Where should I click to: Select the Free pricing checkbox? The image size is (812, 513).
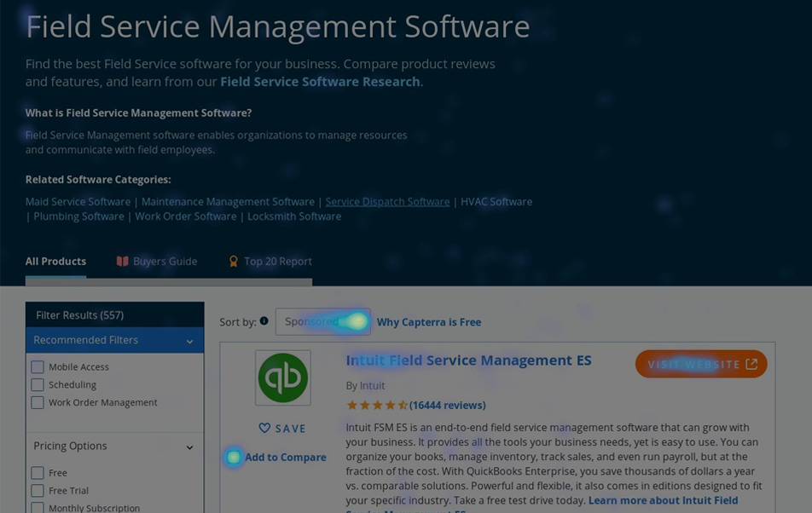point(38,473)
